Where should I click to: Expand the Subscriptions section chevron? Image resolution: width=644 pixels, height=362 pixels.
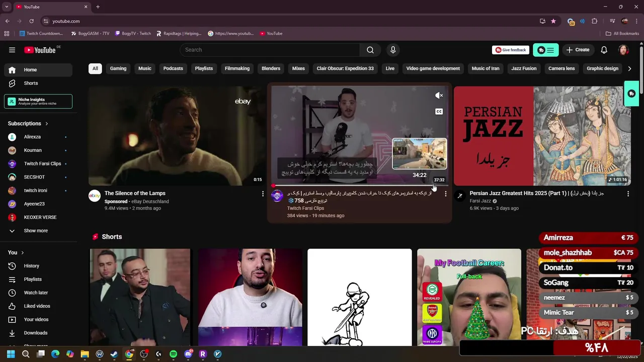click(x=47, y=124)
